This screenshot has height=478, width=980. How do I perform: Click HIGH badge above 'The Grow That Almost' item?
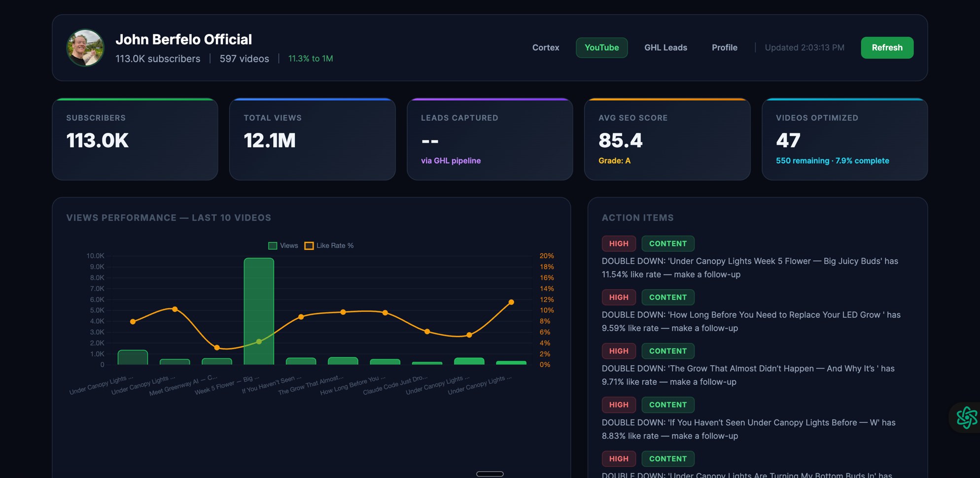pyautogui.click(x=619, y=351)
